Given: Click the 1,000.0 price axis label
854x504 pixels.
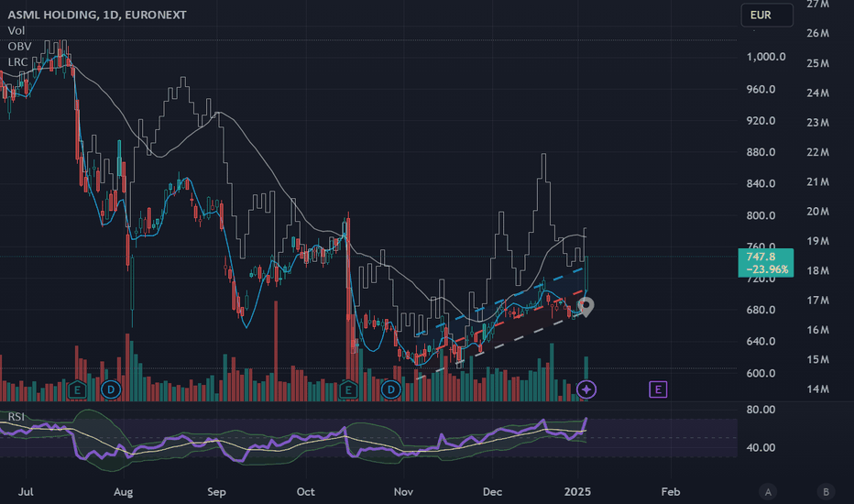Looking at the screenshot, I should point(766,57).
